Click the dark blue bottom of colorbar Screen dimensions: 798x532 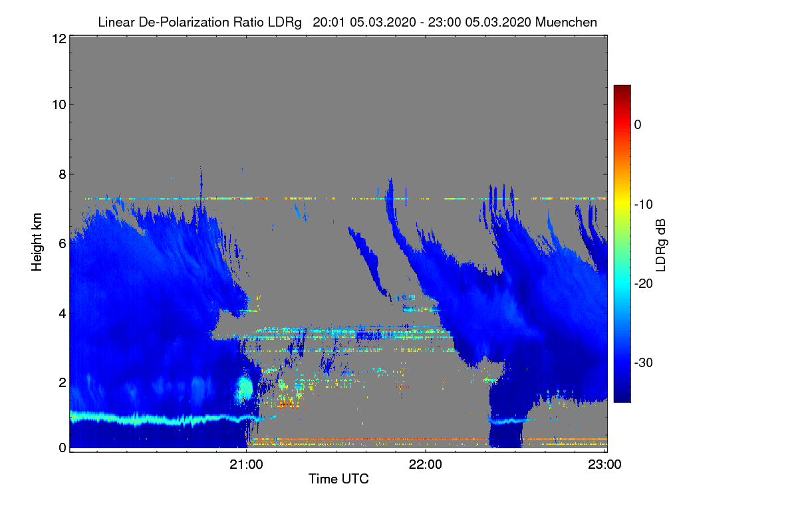622,396
